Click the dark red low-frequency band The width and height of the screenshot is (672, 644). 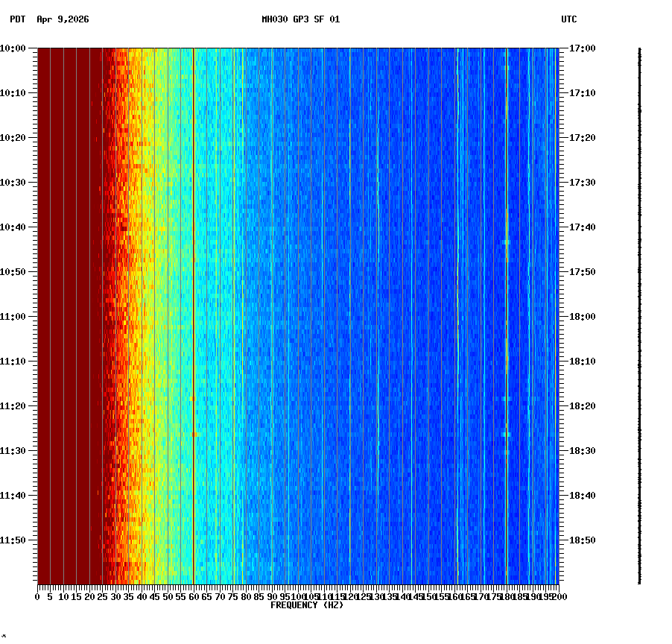67,298
